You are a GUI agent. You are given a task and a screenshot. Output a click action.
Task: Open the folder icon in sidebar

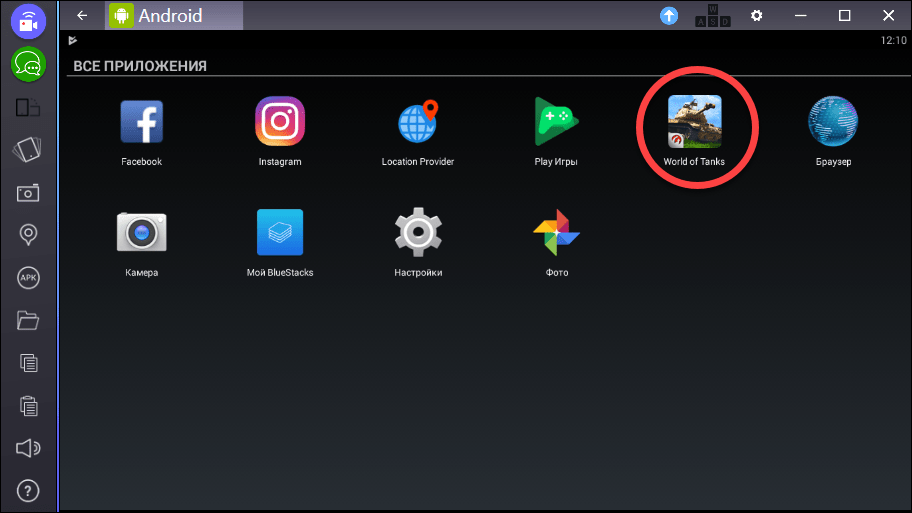tap(28, 320)
